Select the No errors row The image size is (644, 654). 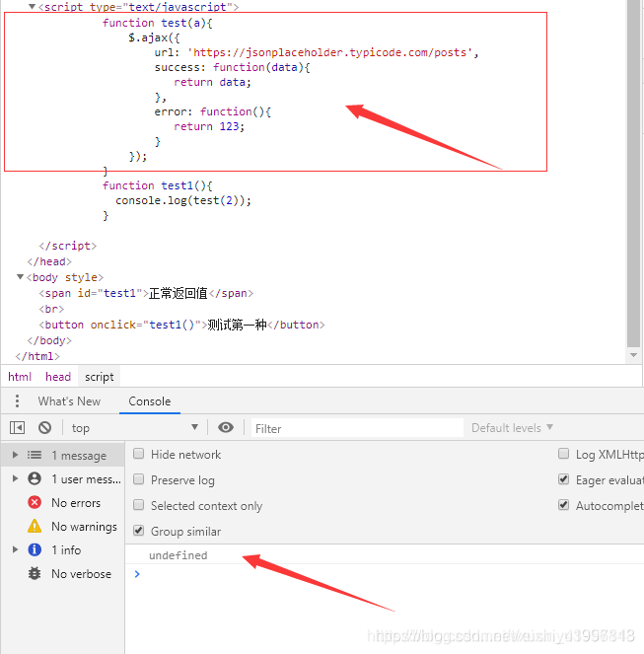62,502
